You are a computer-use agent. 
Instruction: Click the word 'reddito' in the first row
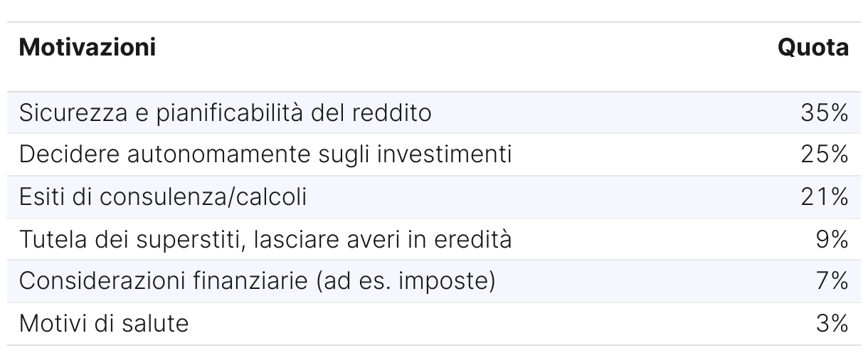coord(391,112)
